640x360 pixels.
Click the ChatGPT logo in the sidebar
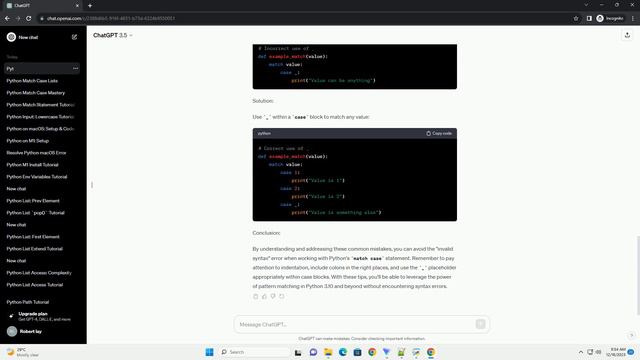pos(11,37)
